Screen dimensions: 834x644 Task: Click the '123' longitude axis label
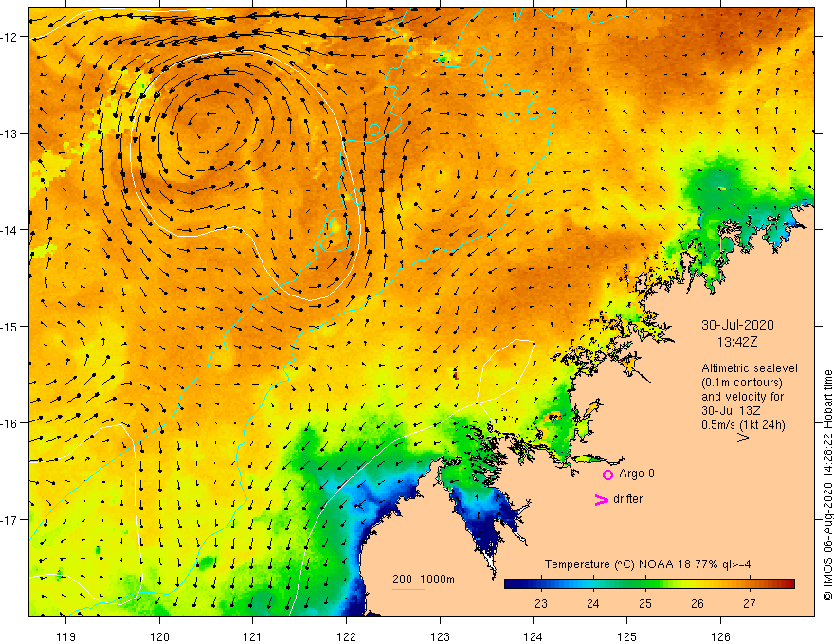pyautogui.click(x=440, y=636)
